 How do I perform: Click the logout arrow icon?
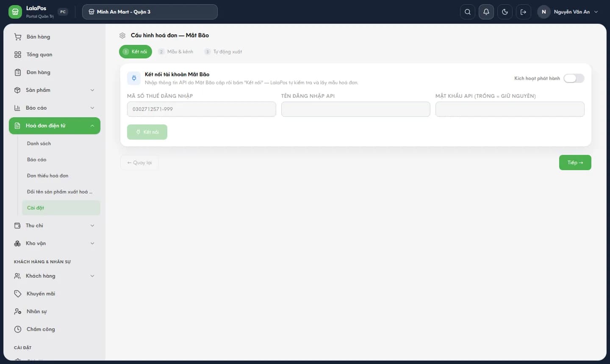524,12
